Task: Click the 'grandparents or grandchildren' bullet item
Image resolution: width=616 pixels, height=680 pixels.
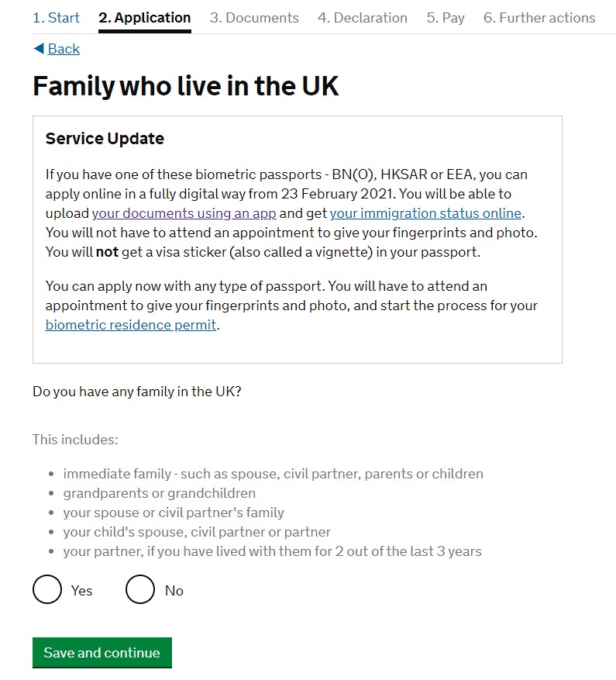Action: [159, 493]
